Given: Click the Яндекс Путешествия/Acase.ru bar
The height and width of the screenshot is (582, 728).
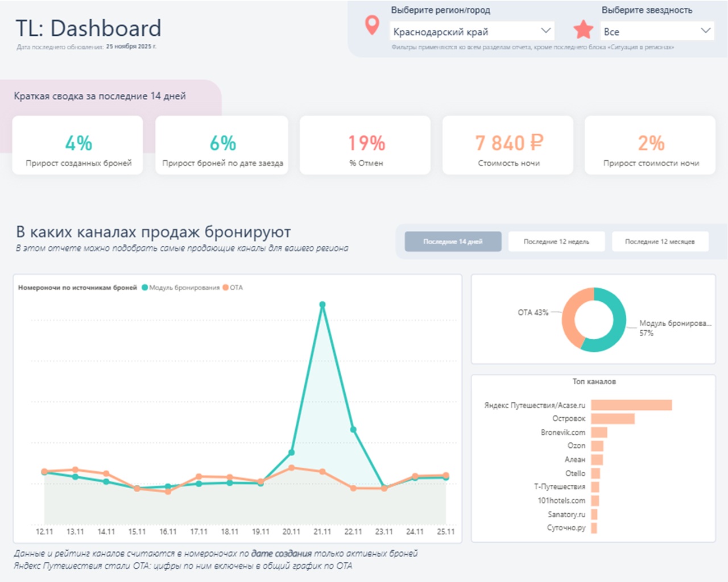Looking at the screenshot, I should [631, 405].
